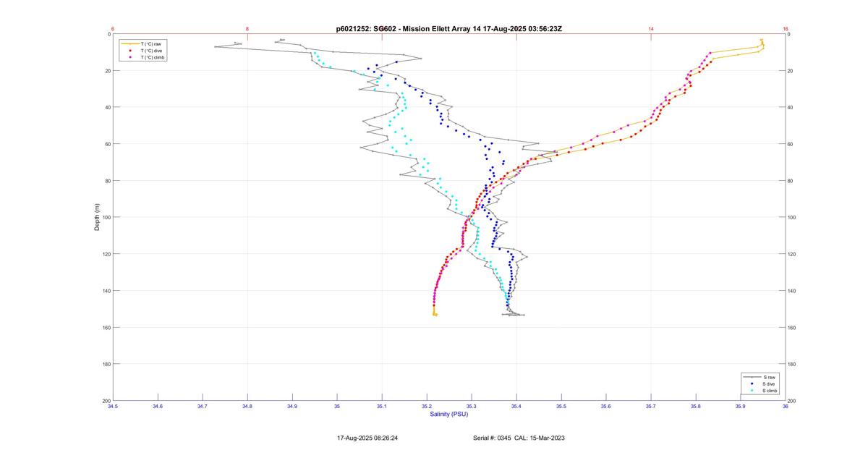Click the 35.6 salinity tick label
The image size is (868, 450).
point(606,406)
